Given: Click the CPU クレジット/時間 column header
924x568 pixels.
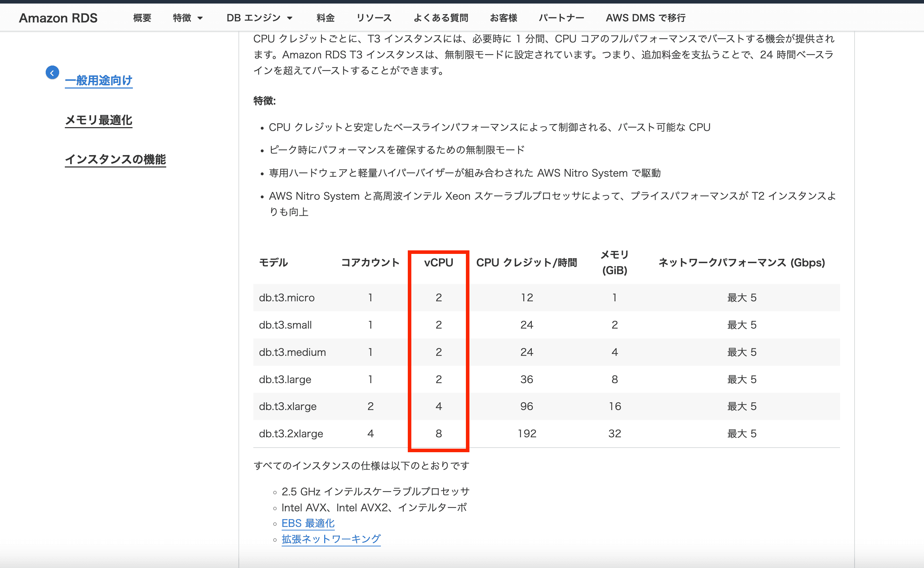Looking at the screenshot, I should pos(526,262).
